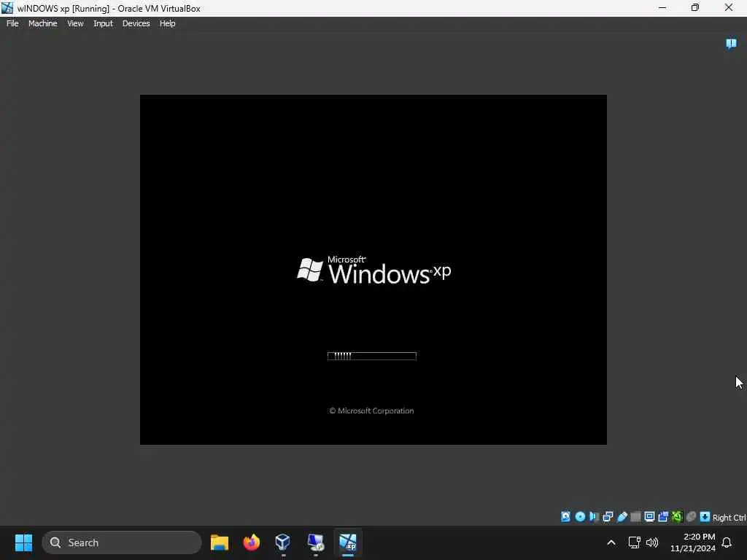
Task: Click the hard disk activity status icon
Action: pos(565,517)
